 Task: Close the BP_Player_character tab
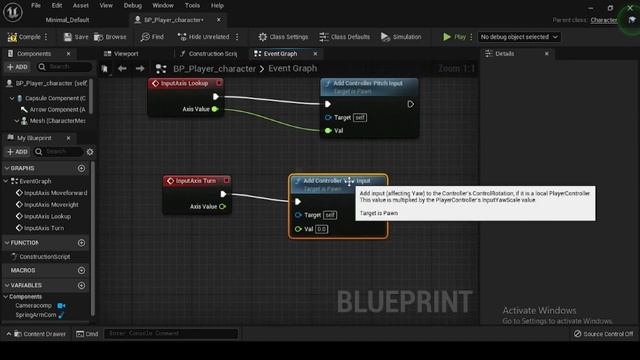(x=219, y=20)
